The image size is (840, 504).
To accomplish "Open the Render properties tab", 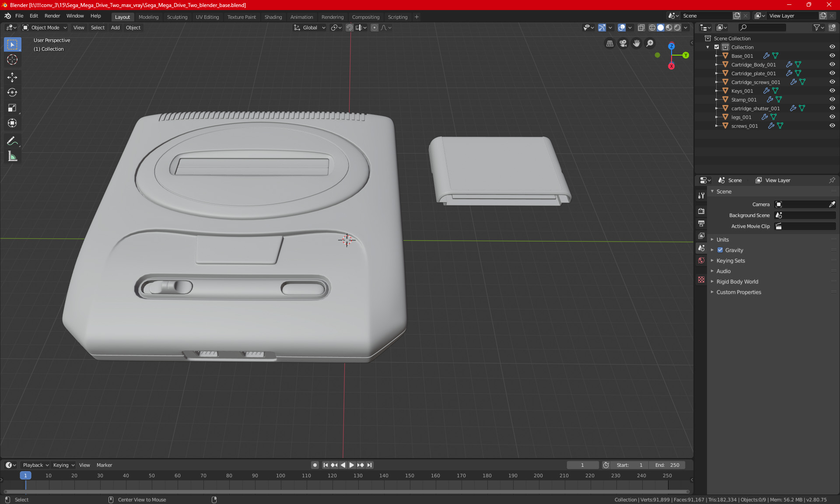I will pyautogui.click(x=701, y=211).
